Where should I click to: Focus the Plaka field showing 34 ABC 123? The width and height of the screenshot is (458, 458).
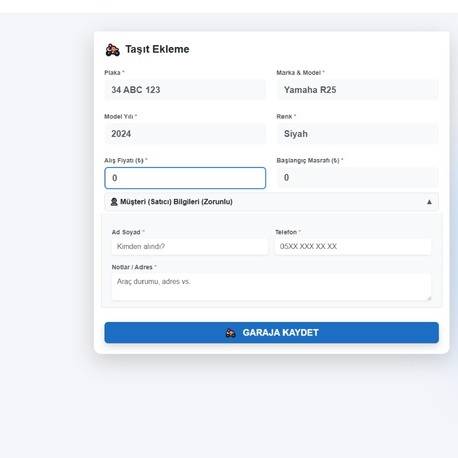[185, 90]
